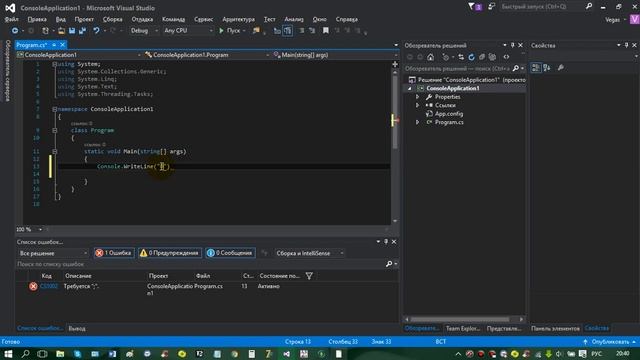The image size is (640, 360).
Task: Pin the Program.cs tab
Action: [54, 45]
